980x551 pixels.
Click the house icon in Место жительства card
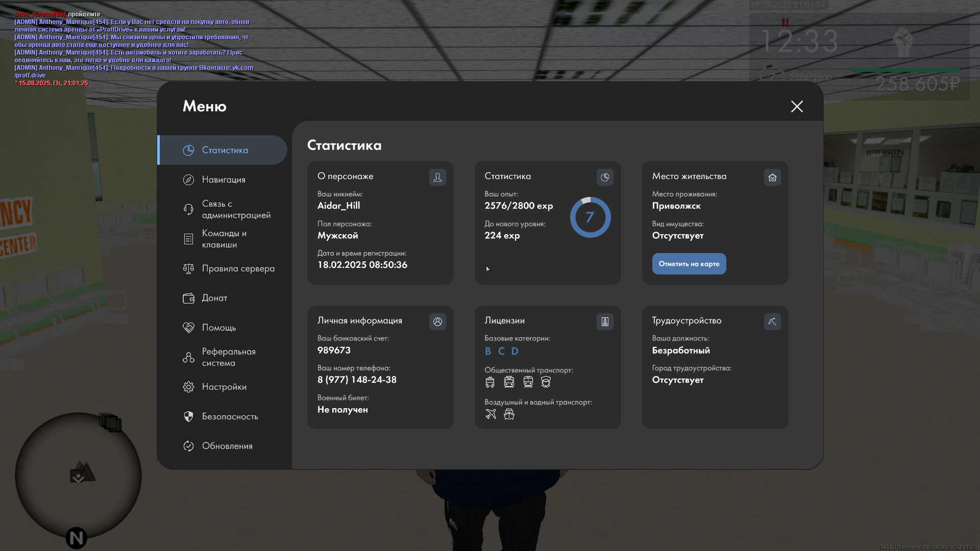(x=772, y=177)
